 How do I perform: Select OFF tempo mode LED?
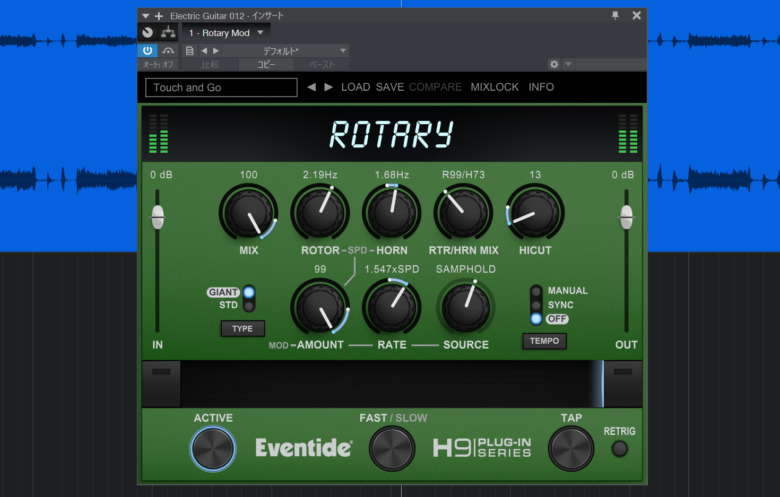pos(536,319)
